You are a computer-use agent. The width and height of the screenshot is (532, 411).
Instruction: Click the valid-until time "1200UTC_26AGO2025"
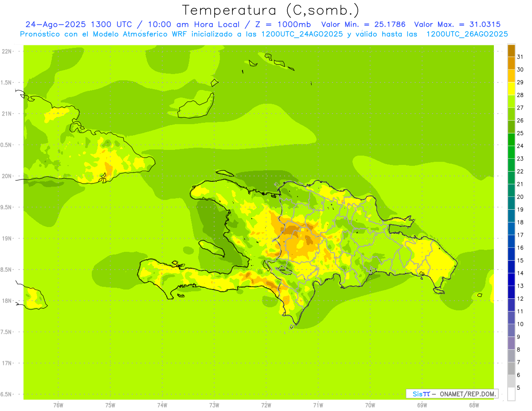467,34
